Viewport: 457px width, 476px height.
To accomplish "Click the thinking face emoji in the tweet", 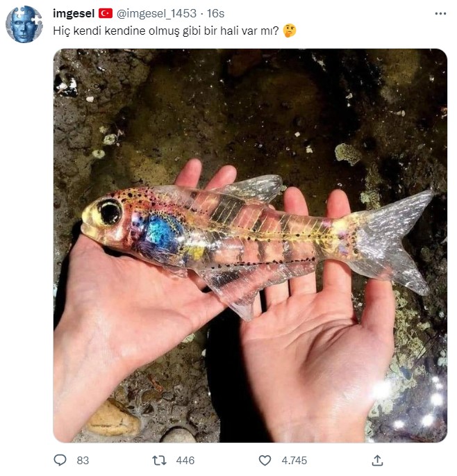I will pos(290,31).
